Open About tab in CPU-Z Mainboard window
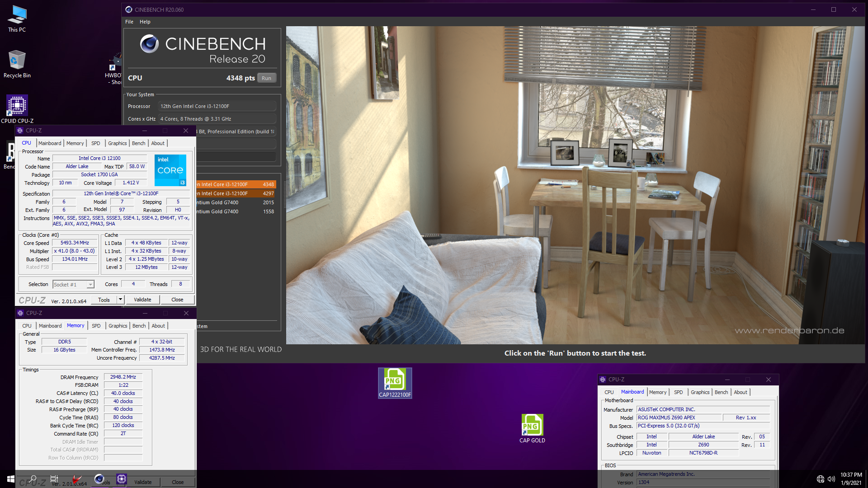868x488 pixels. [741, 392]
